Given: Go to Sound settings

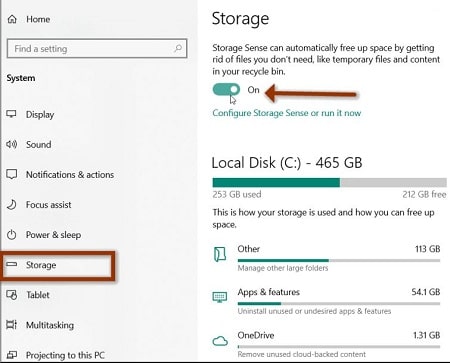Looking at the screenshot, I should coord(38,144).
